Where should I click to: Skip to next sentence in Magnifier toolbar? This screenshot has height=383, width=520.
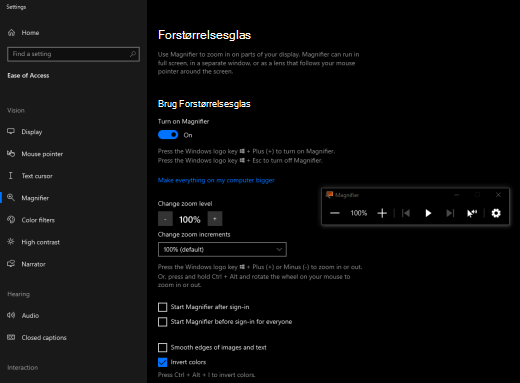pos(450,213)
